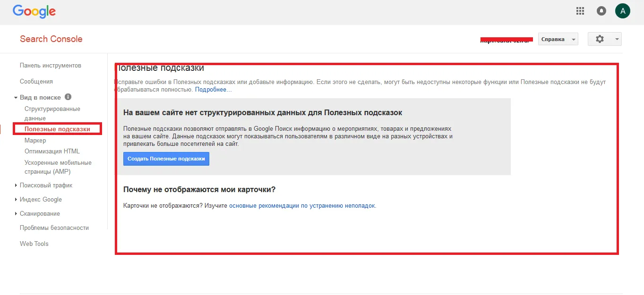Screen dimensions: 644x295
Task: Show info icon beside Вид в поиске
Action: [x=68, y=97]
